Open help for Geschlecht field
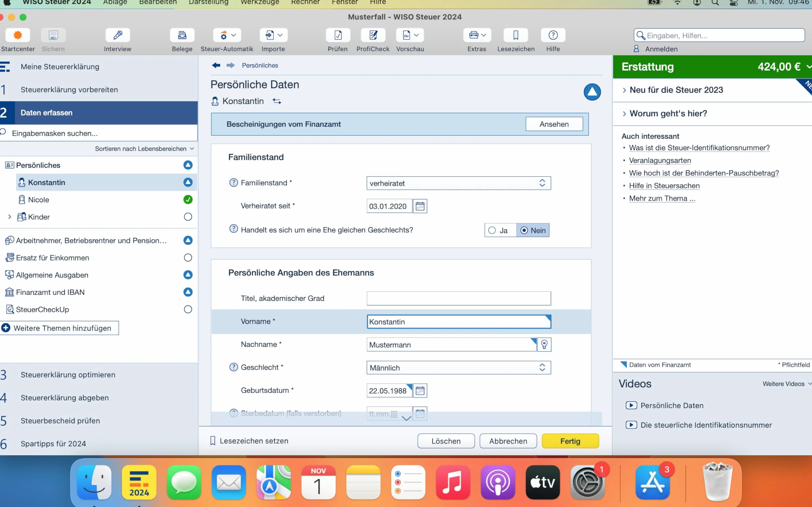The image size is (812, 507). point(234,367)
